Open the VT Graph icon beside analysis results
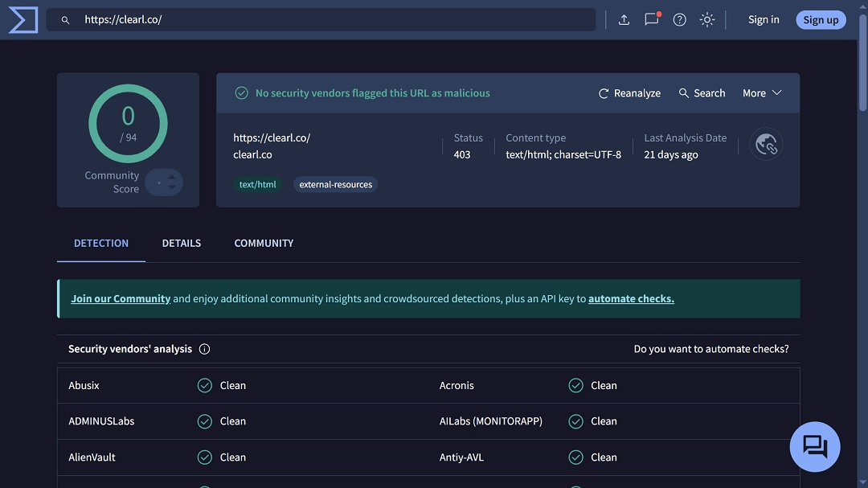Viewport: 868px width, 488px height. click(x=766, y=144)
